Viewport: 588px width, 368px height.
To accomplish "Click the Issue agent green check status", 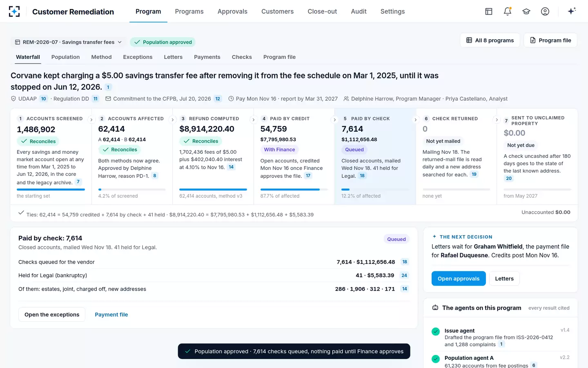I will click(436, 332).
